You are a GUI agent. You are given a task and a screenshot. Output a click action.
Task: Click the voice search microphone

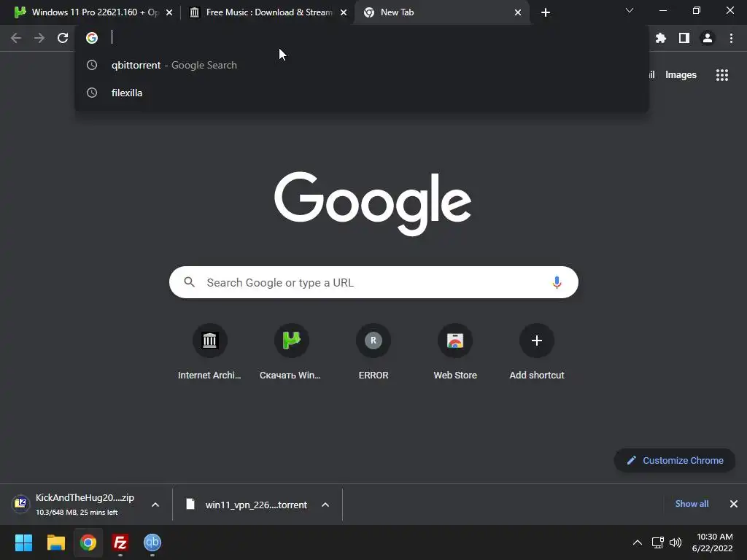pos(557,282)
